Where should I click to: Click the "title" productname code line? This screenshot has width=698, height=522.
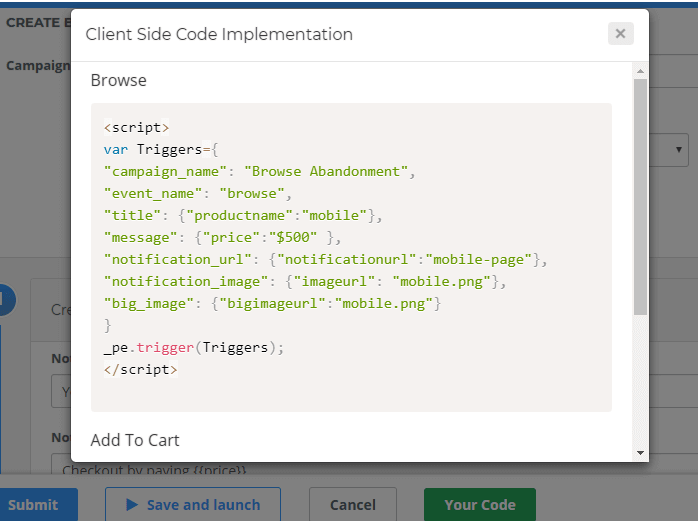point(243,215)
